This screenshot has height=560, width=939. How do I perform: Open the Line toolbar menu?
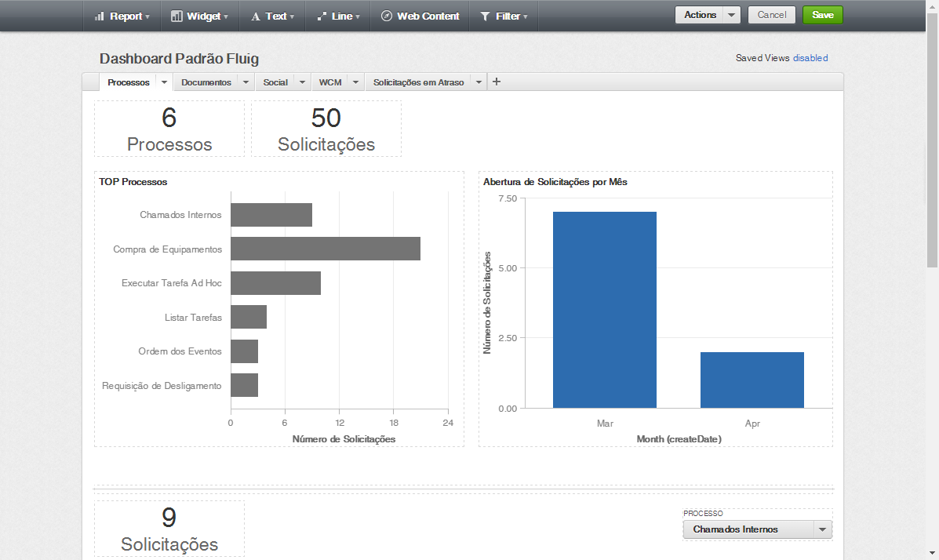pyautogui.click(x=338, y=16)
